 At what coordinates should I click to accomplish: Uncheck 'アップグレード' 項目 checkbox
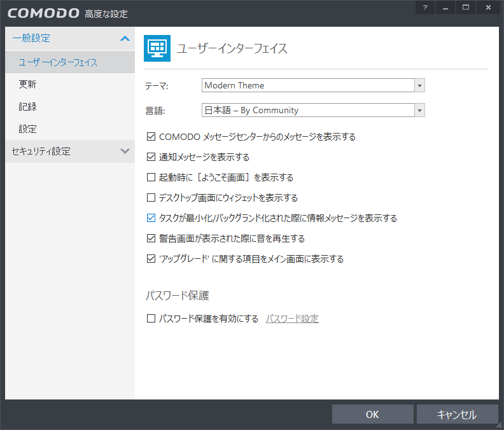pos(151,258)
